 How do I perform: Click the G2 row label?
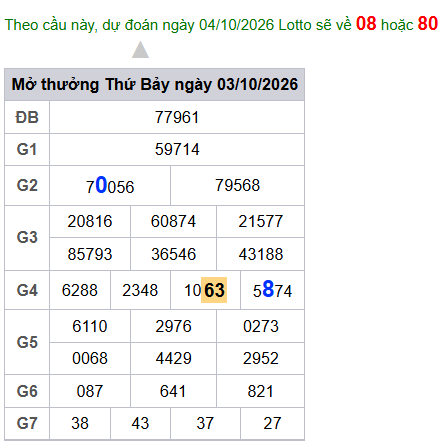pyautogui.click(x=27, y=185)
